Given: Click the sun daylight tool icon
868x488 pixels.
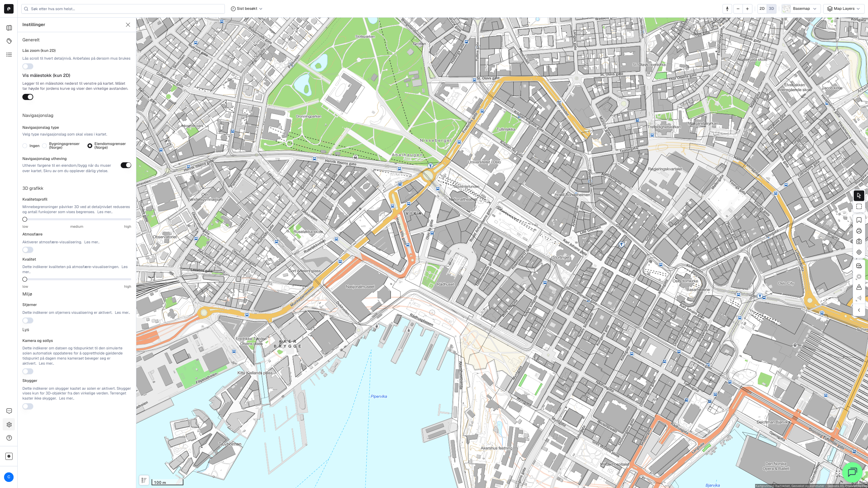Looking at the screenshot, I should [x=859, y=277].
